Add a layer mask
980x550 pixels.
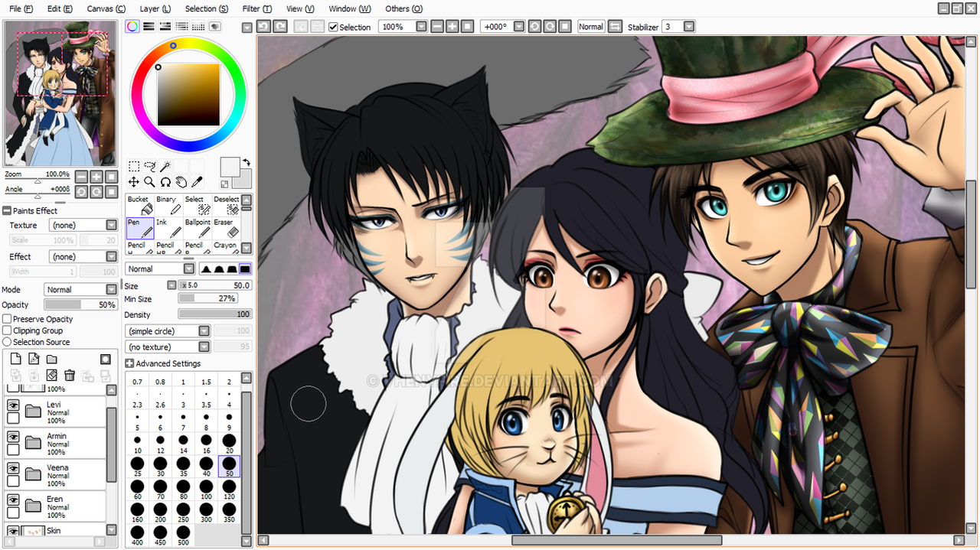pyautogui.click(x=106, y=359)
